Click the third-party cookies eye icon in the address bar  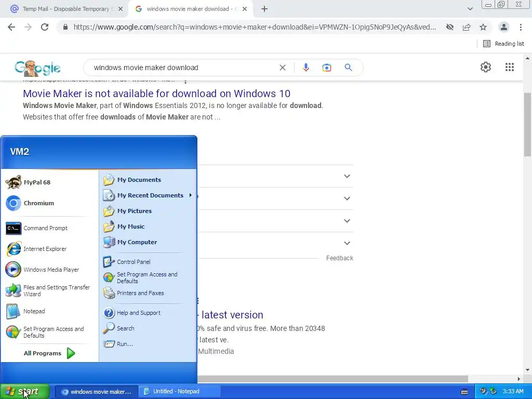pos(450,27)
